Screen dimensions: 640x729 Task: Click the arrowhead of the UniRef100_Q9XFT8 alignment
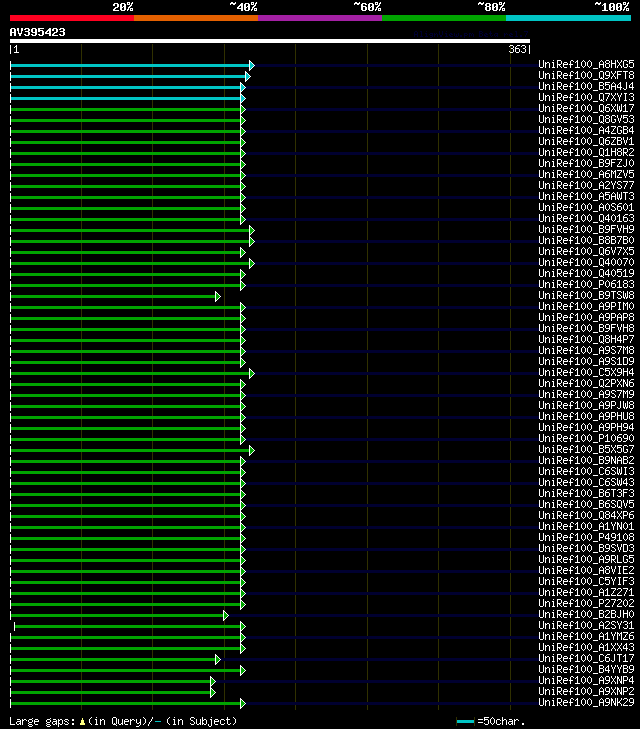(x=248, y=76)
